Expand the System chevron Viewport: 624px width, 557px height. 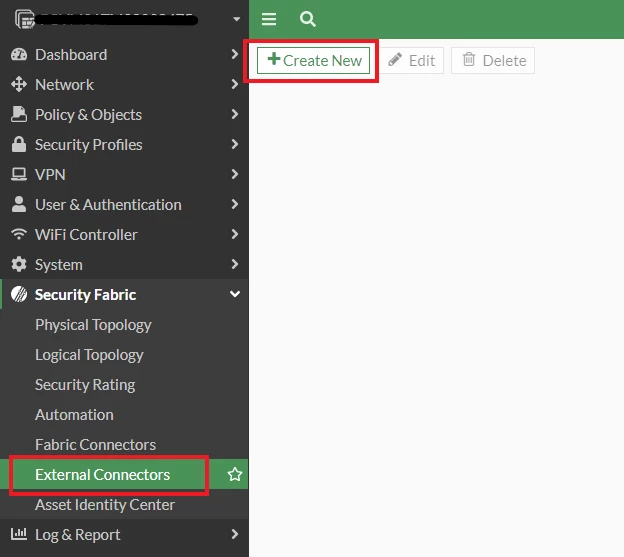click(235, 264)
